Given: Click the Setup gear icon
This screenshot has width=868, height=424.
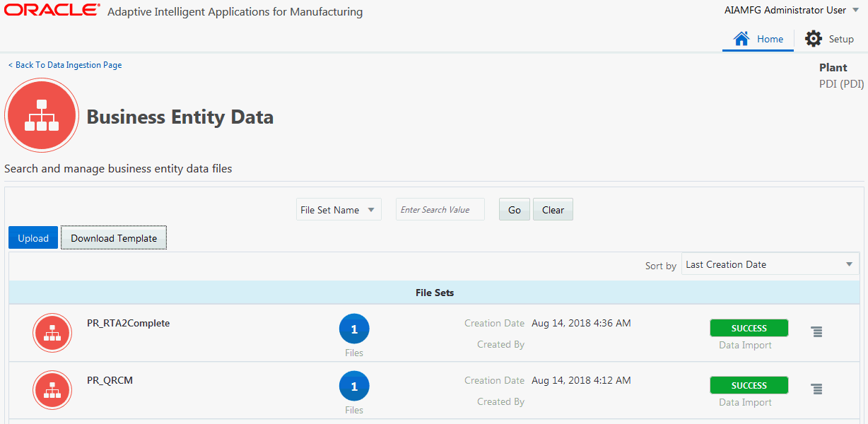Looking at the screenshot, I should (814, 39).
